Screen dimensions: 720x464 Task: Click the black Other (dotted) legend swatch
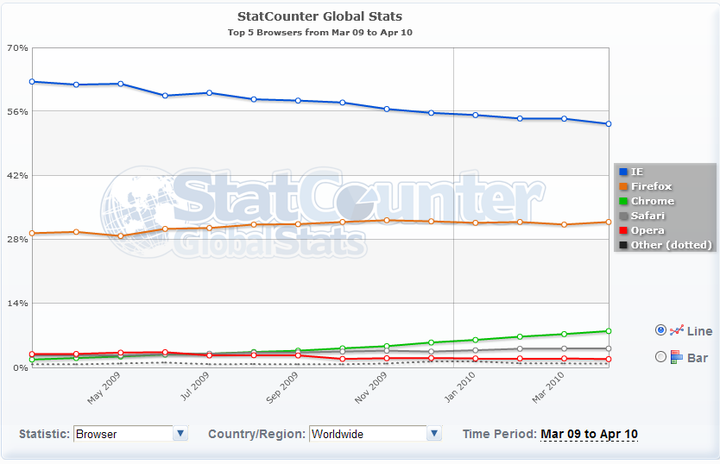point(622,245)
